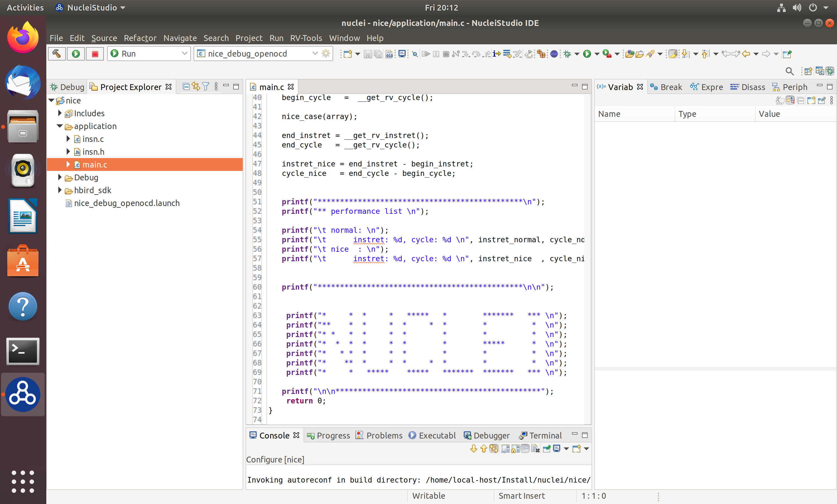
Task: Toggle Mark Occurrences highlighter in toolbar
Action: pyautogui.click(x=673, y=54)
